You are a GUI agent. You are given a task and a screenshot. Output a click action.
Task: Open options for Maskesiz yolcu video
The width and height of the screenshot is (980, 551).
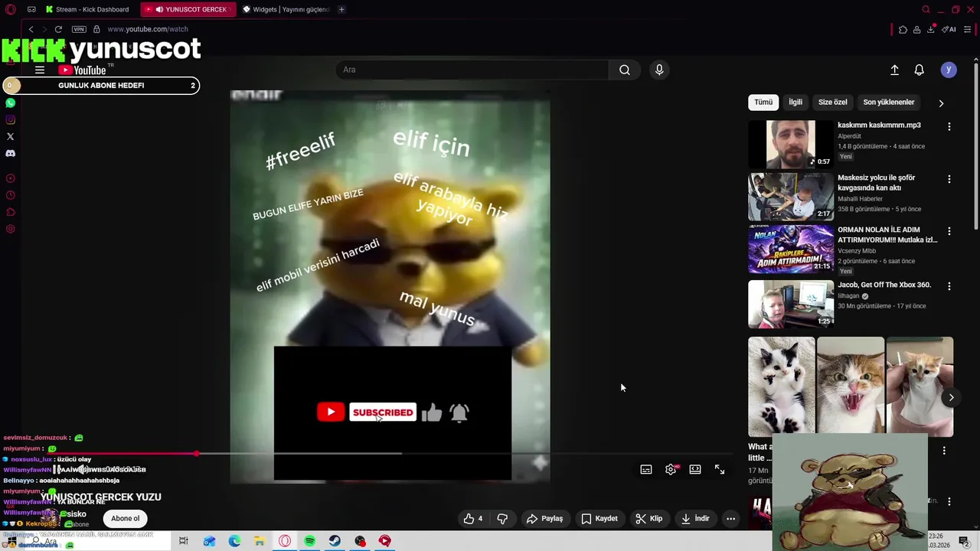[x=949, y=179]
